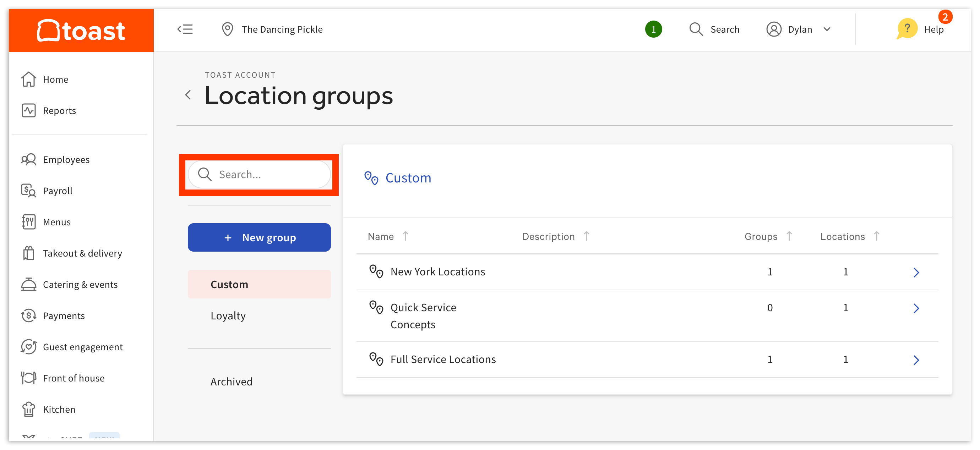Open Kitchen settings from sidebar
The width and height of the screenshot is (980, 450).
tap(59, 409)
